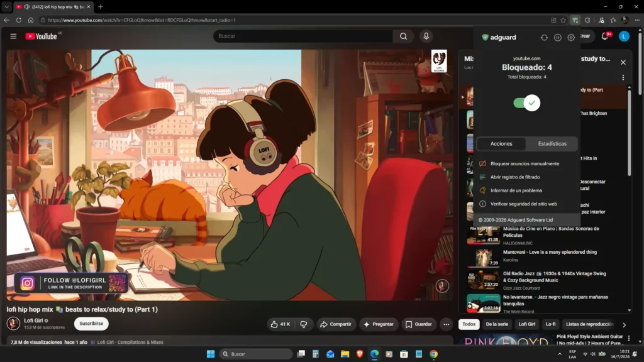Like the video with 41 K likes
This screenshot has height=362, width=644.
[x=280, y=324]
